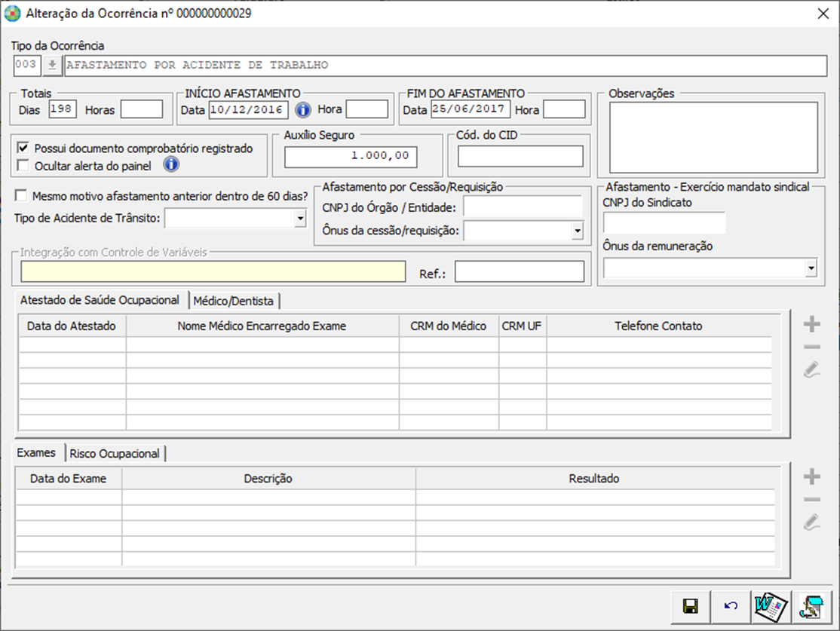This screenshot has height=631, width=840.
Task: Click the CRM UF column header
Action: (x=522, y=326)
